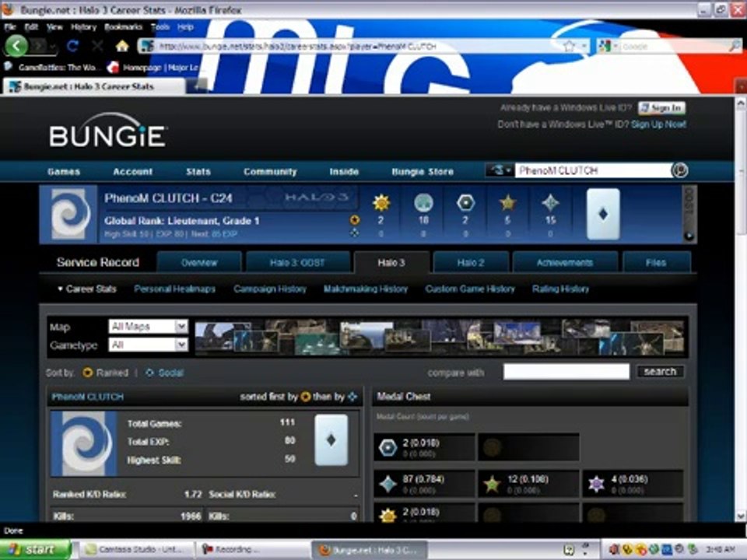747x560 pixels.
Task: Click star medal showing 12 (0.108)
Action: point(492,485)
